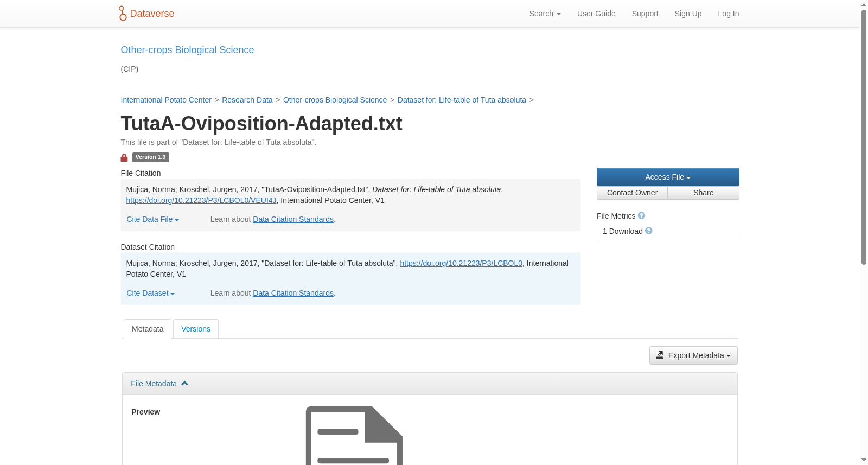Open Other-crops Biological Science breadcrumb link
This screenshot has height=465, width=868.
[335, 100]
